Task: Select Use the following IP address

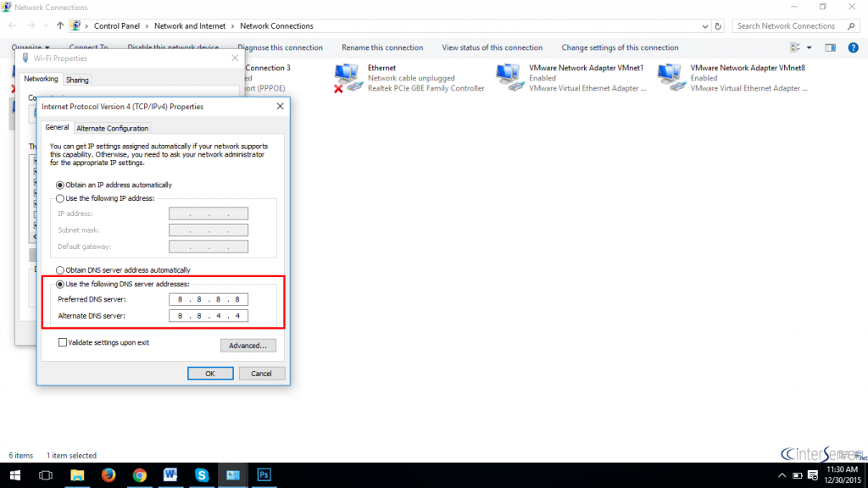Action: click(x=60, y=198)
